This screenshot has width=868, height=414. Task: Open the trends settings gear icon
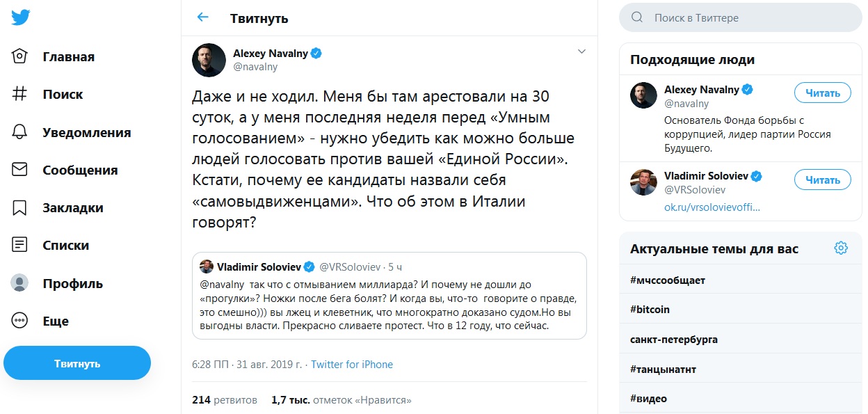[841, 248]
